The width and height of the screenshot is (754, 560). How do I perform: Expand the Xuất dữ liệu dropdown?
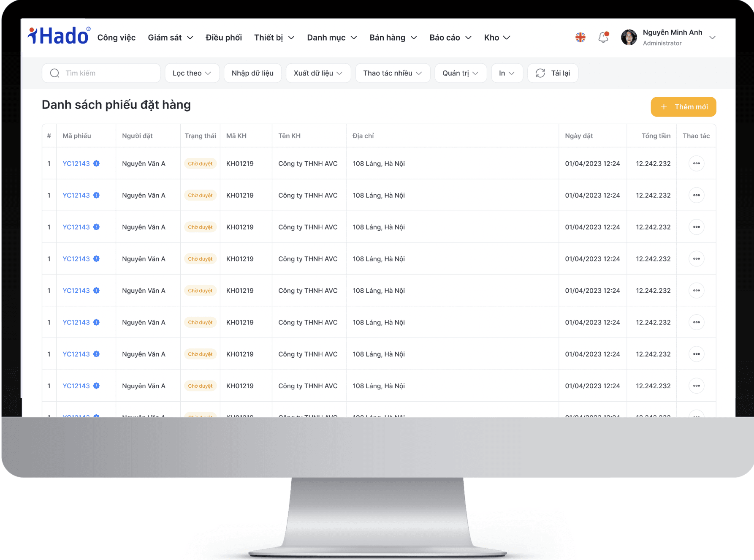pos(318,73)
